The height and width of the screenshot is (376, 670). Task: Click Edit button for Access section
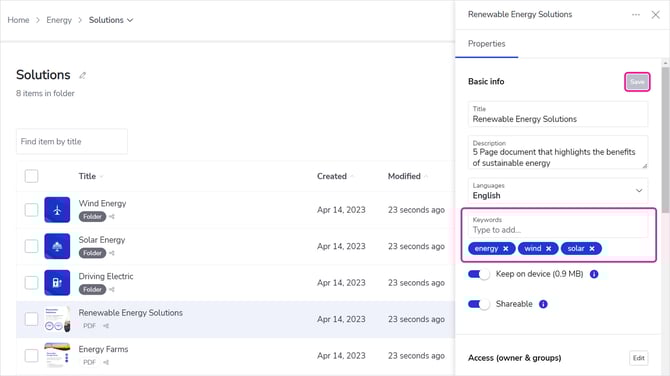pyautogui.click(x=638, y=358)
